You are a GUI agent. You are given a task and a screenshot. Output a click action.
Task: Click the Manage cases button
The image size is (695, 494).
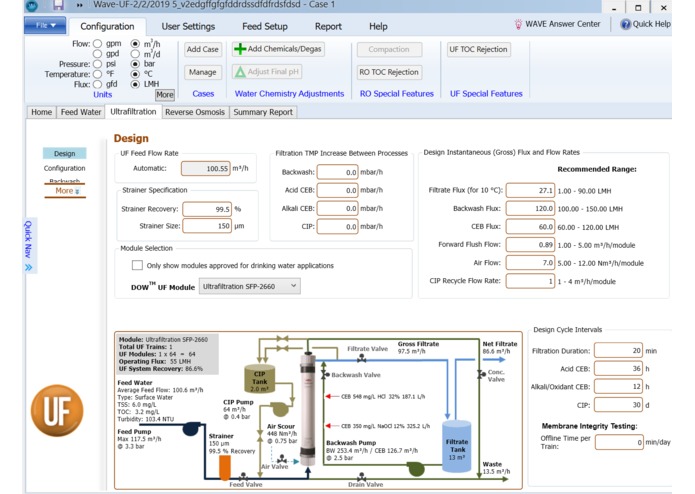(x=203, y=72)
